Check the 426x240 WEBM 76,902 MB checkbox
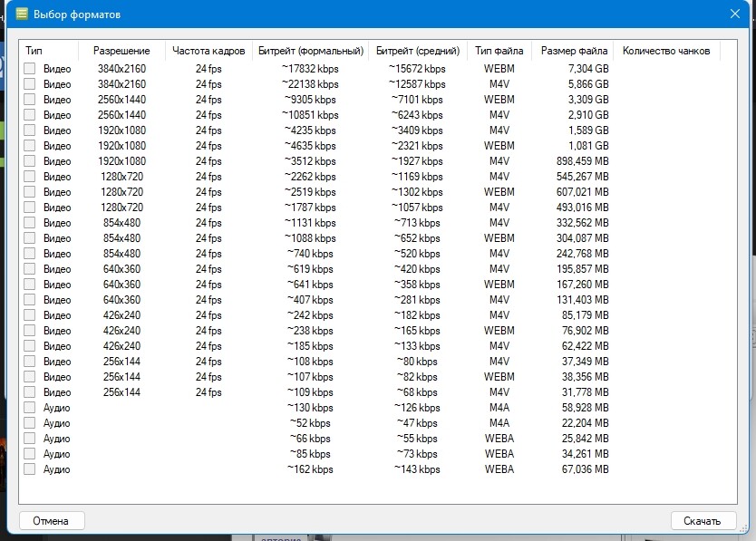 [29, 330]
